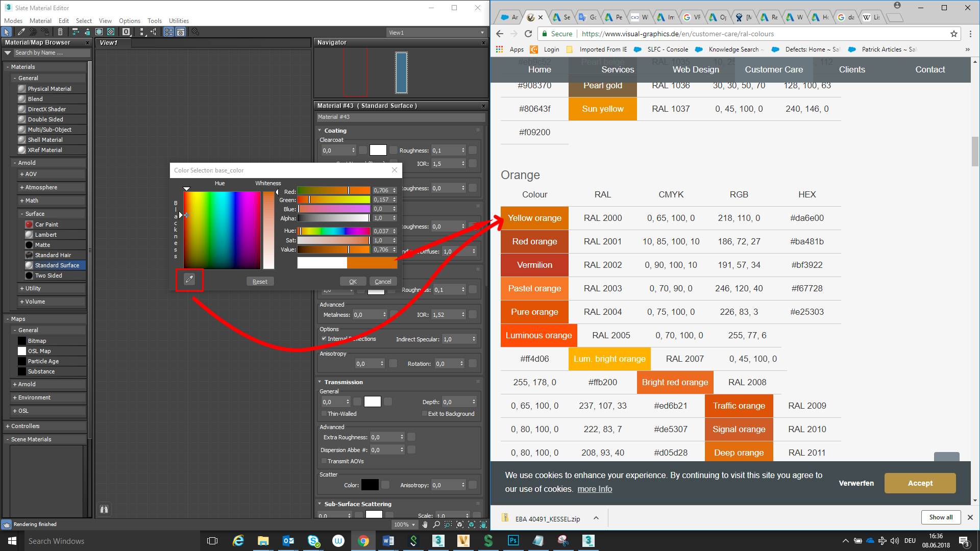Click the eyedropper sample screen color button
The height and width of the screenshot is (551, 980).
click(189, 279)
